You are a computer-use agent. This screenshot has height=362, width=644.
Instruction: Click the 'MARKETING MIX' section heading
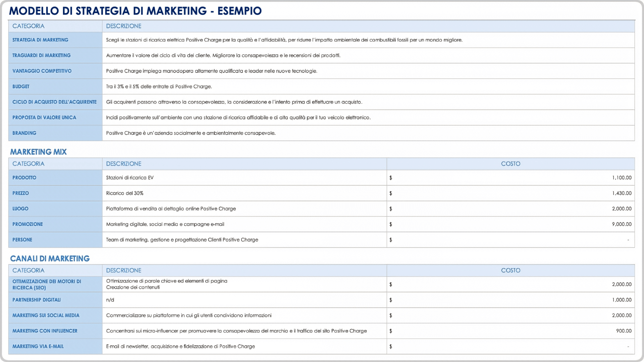(38, 152)
